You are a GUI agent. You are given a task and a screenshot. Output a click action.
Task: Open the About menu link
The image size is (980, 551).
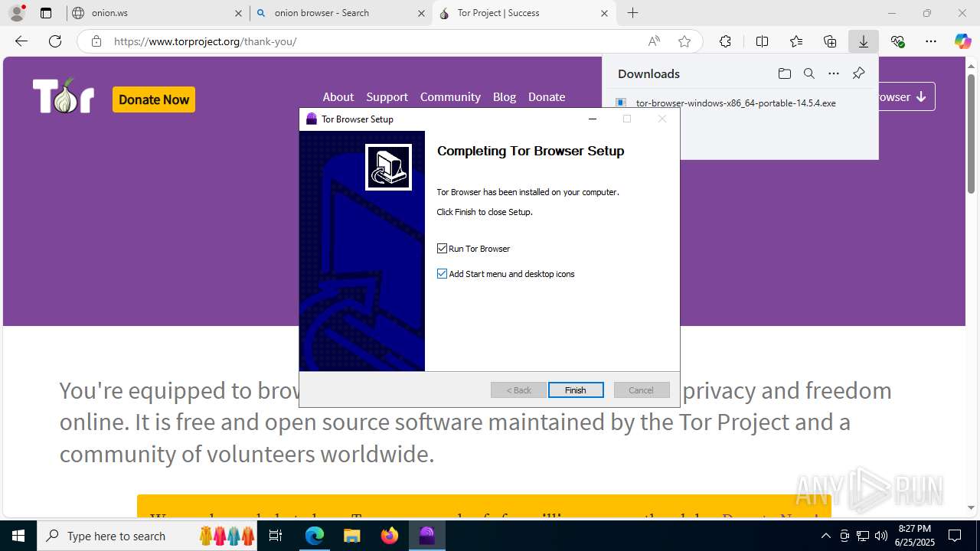[338, 97]
